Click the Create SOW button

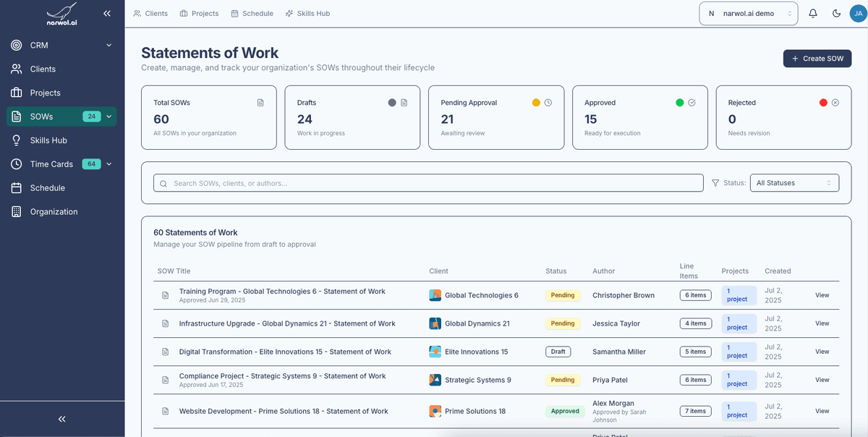pos(817,59)
